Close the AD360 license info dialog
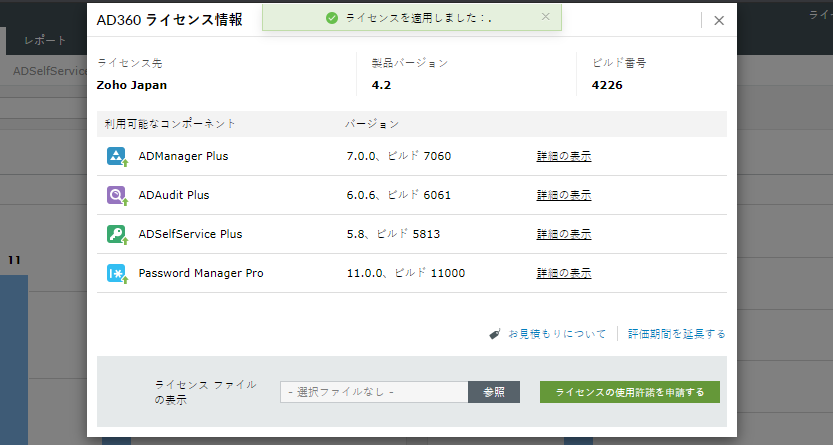Viewport: 833px width, 445px height. pyautogui.click(x=719, y=20)
